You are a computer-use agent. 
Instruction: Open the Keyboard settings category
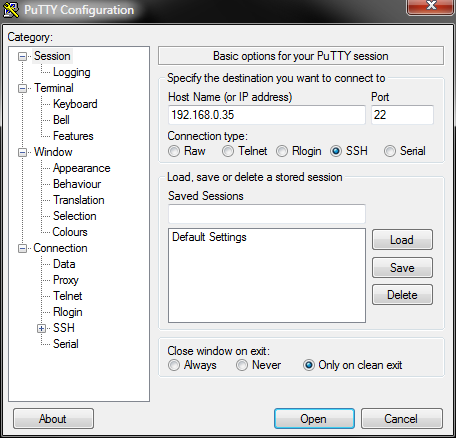click(x=75, y=104)
